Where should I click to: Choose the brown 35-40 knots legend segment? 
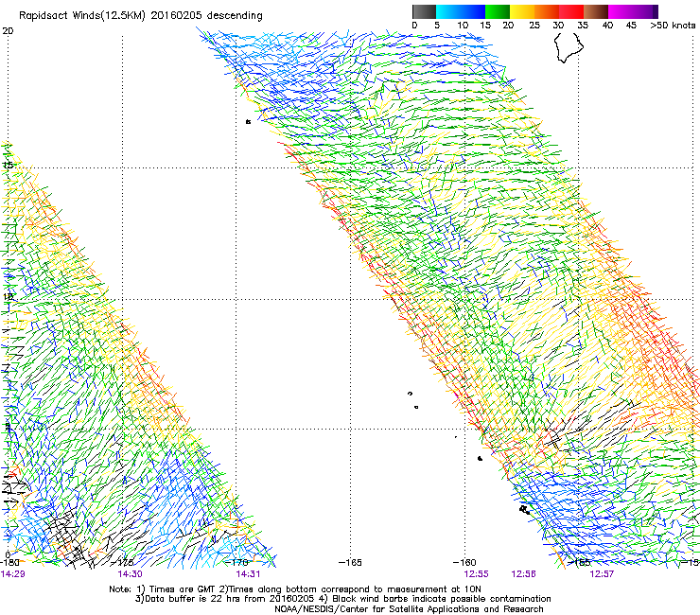596,11
